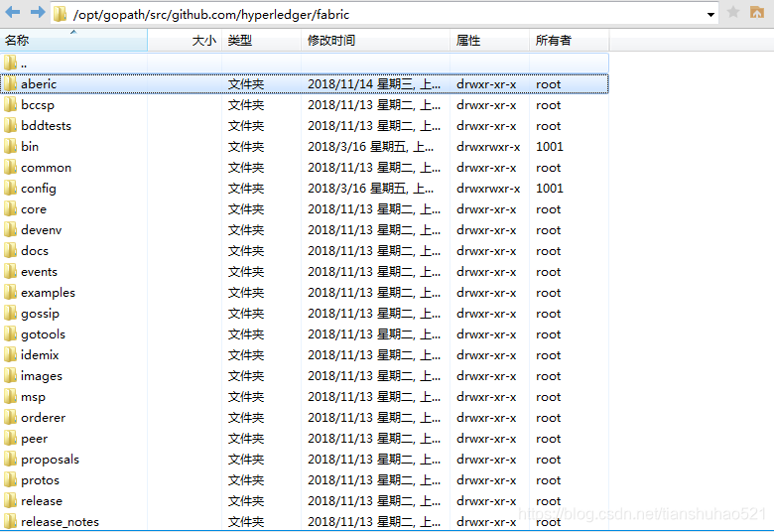This screenshot has height=532, width=774.
Task: Click the 'orderer' folder name
Action: 43,418
